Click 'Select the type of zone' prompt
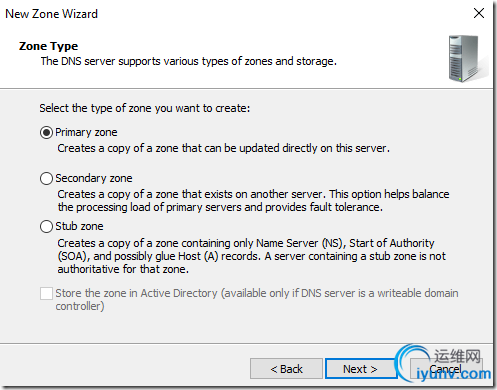497x390 pixels. (145, 108)
